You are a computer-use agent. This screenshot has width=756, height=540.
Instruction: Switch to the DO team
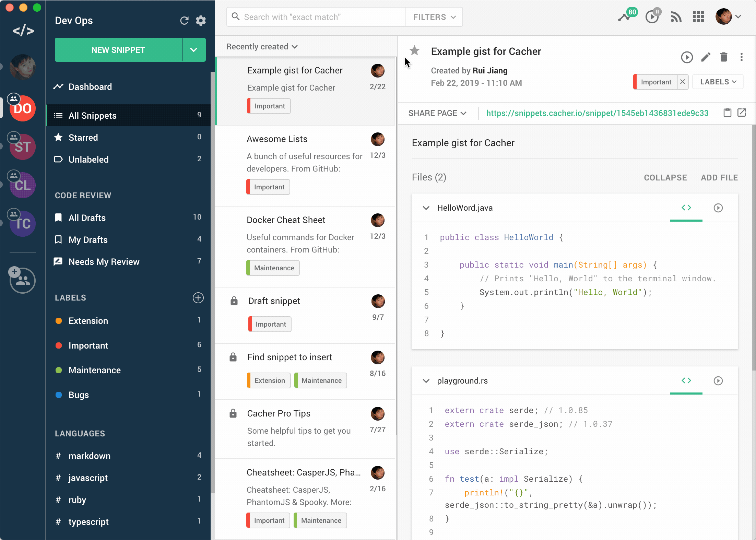23,108
